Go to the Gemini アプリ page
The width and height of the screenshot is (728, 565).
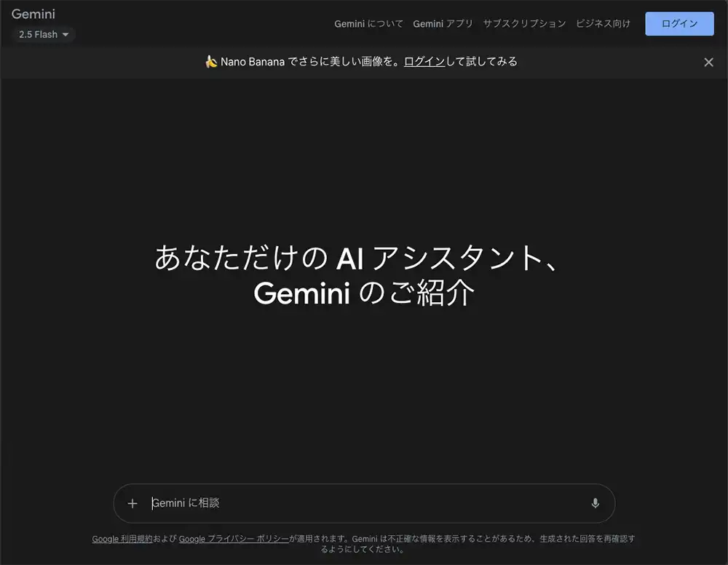coord(443,23)
